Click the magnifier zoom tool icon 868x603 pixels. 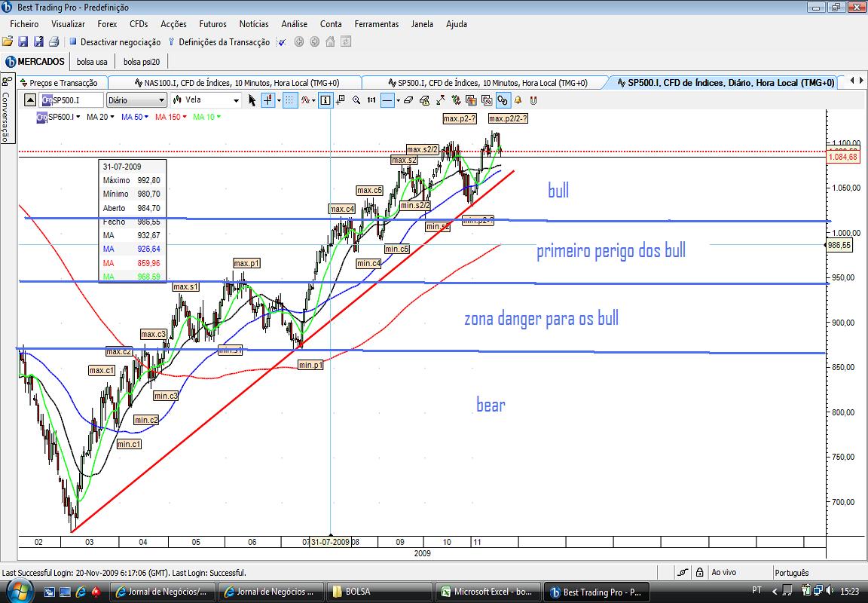click(356, 100)
